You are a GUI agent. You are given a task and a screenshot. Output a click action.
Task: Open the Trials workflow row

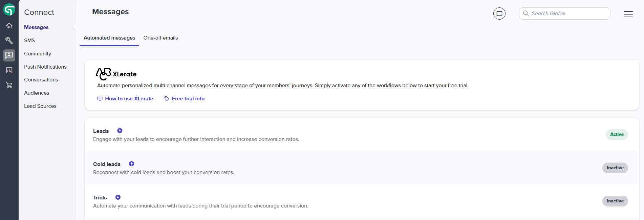click(x=362, y=201)
